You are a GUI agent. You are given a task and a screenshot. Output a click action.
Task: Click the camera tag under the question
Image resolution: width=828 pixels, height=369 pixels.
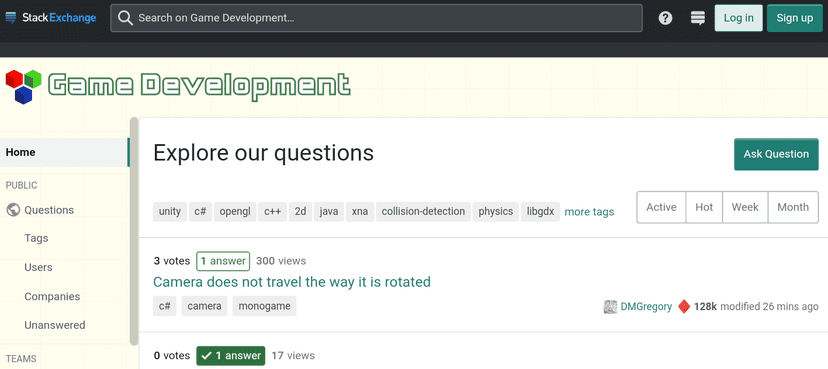click(x=204, y=306)
